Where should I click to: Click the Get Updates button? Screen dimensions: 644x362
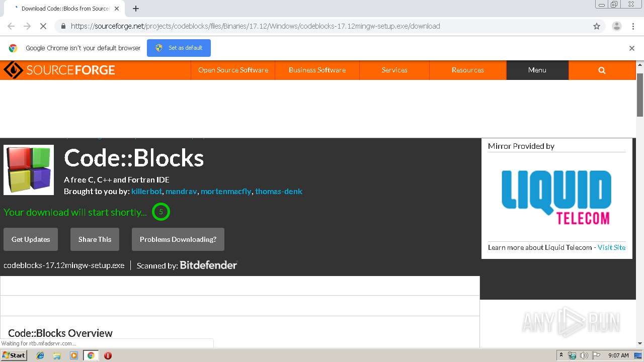[31, 239]
